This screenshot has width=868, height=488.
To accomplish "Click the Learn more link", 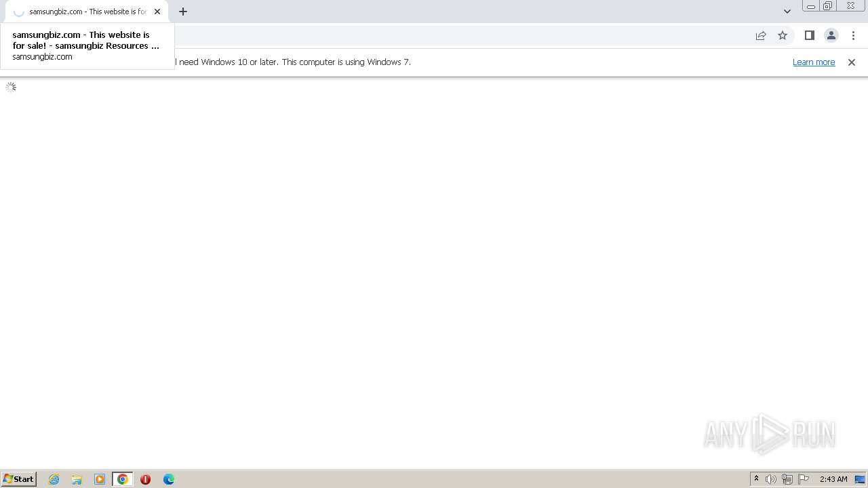I will click(814, 62).
